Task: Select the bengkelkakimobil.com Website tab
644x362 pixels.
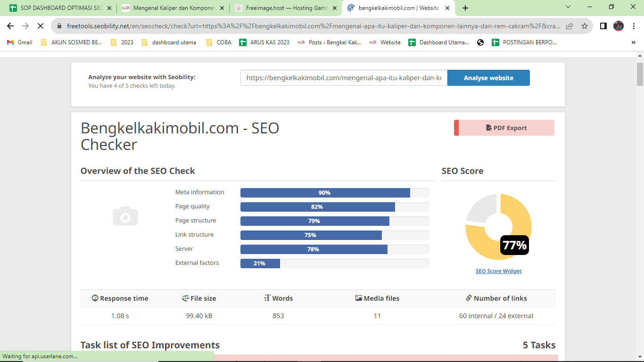Action: point(398,8)
